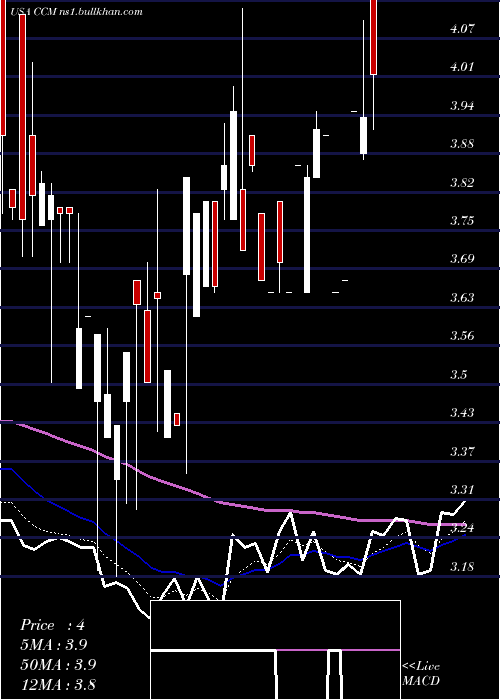Click the 3.37 price axis label

462,451
